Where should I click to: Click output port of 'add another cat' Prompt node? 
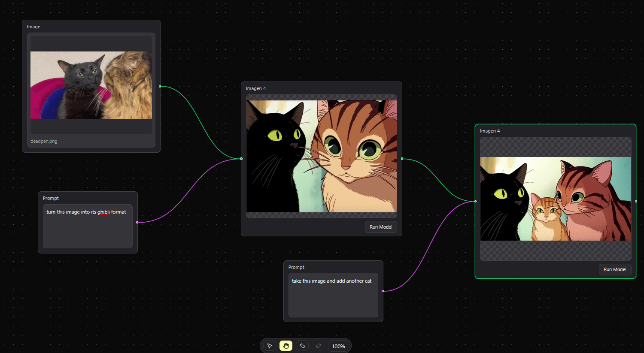[x=383, y=291]
